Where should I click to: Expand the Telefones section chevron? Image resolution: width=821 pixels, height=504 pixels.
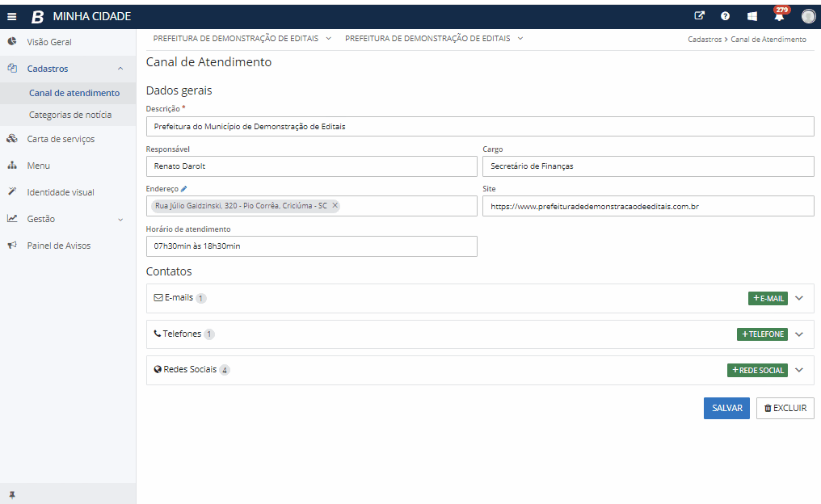[x=799, y=334]
